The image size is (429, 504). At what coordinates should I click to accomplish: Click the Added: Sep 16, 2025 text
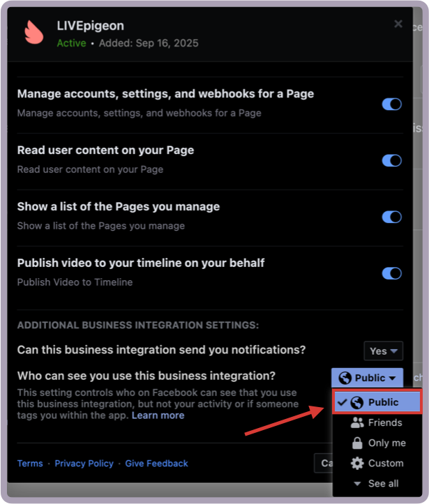(149, 43)
